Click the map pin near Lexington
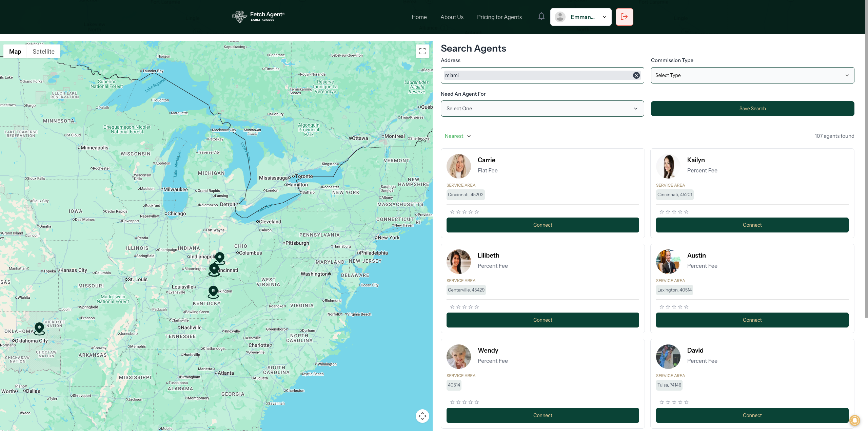The width and height of the screenshot is (868, 431). point(213,291)
